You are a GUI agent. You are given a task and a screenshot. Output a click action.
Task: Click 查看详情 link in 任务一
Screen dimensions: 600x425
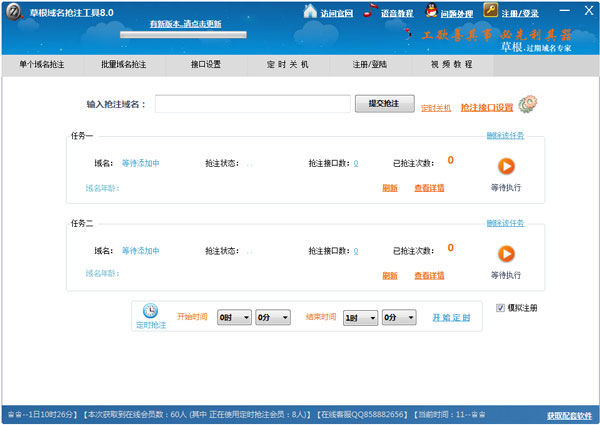429,188
